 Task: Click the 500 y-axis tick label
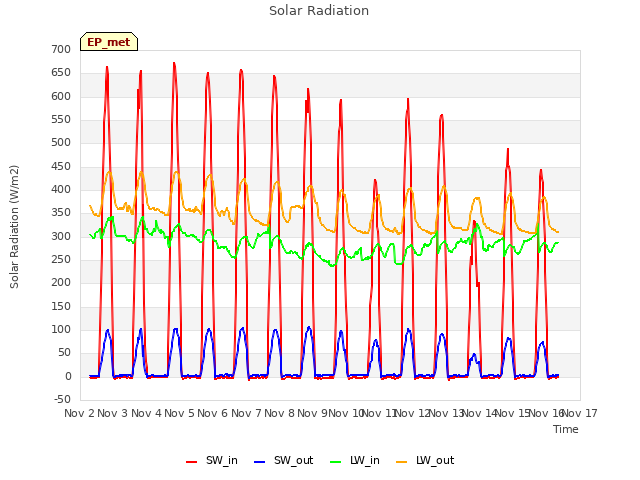(x=61, y=142)
